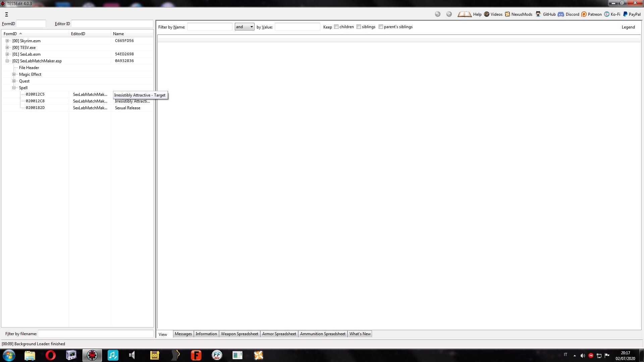
Task: Click the forward navigation arrow
Action: (449, 14)
